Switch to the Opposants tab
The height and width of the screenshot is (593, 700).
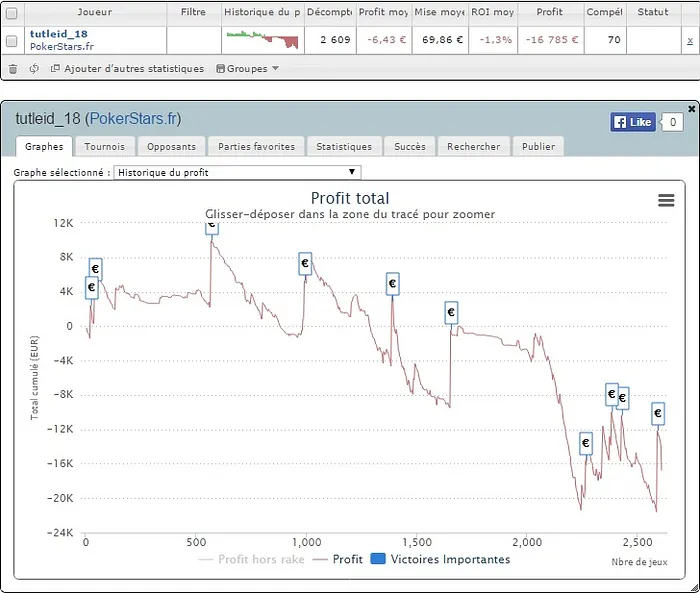tap(171, 146)
